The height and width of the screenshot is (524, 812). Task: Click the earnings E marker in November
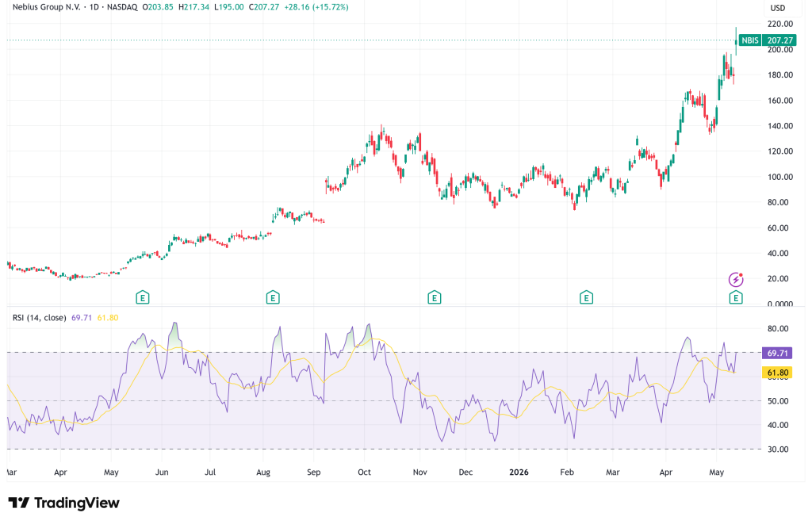435,298
